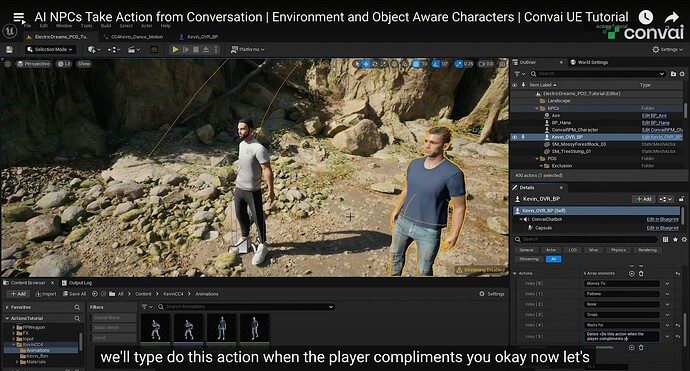Toggle the All filter in Details
690x371 pixels.
[553, 259]
